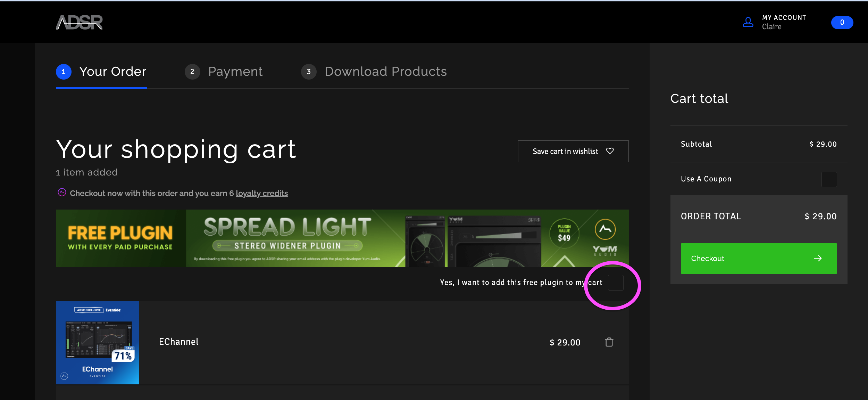This screenshot has width=868, height=400.
Task: Enable the Use A Coupon checkbox
Action: click(x=829, y=179)
